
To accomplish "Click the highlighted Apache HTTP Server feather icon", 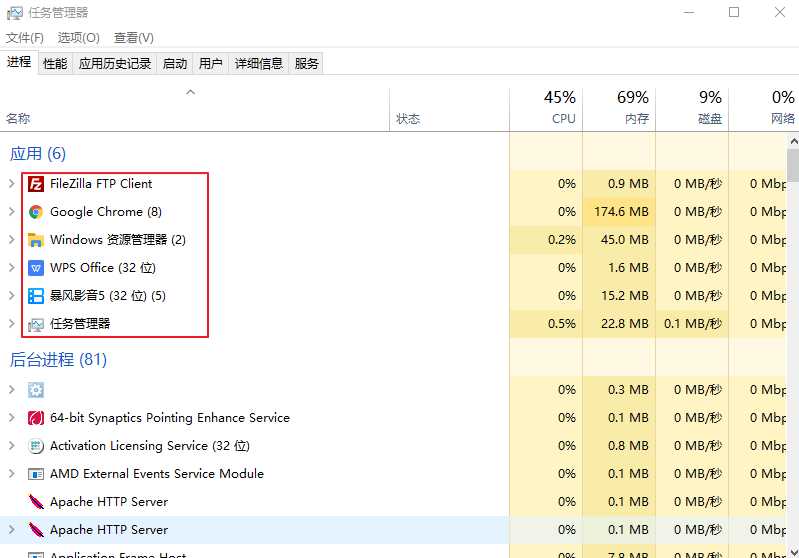I will tap(36, 530).
